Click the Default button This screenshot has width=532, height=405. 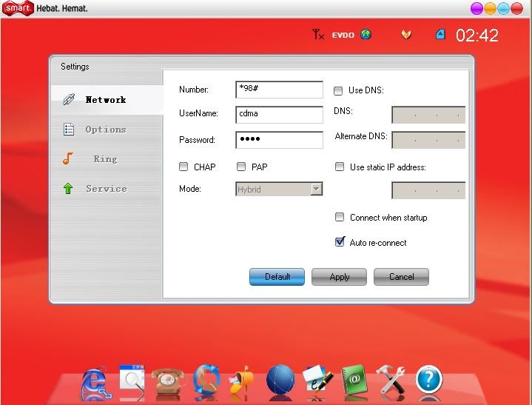277,277
